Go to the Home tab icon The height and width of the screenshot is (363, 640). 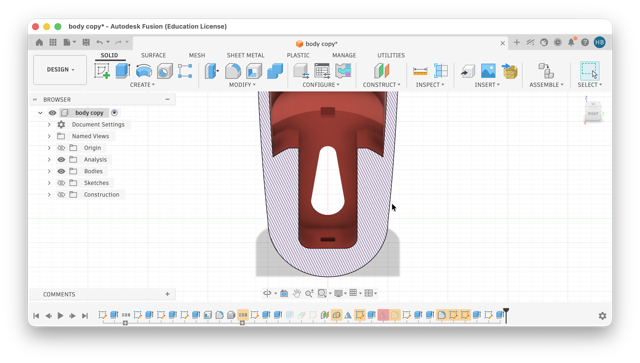tap(39, 42)
